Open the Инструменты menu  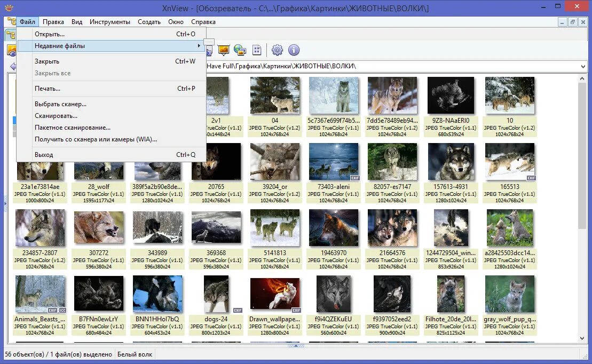(110, 22)
